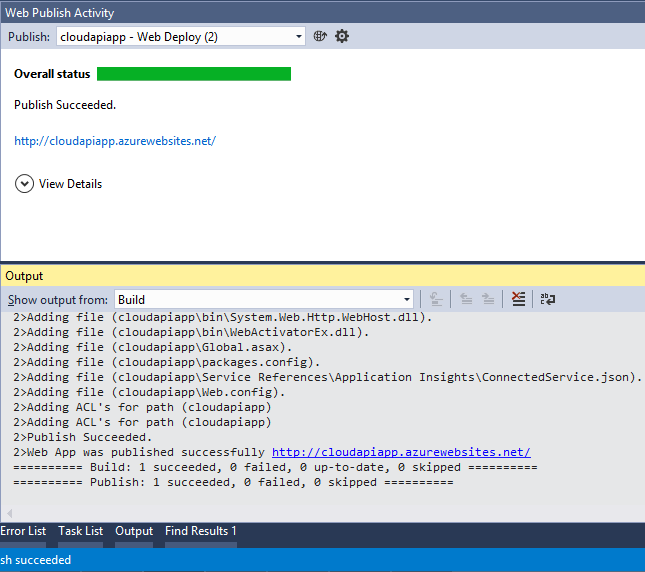This screenshot has height=572, width=645.
Task: Expand View Details chevron
Action: (x=24, y=184)
